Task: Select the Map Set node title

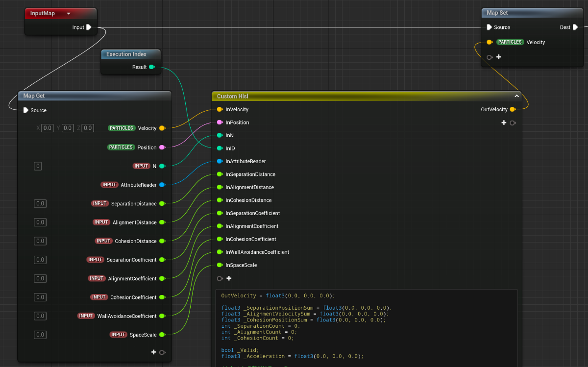Action: (497, 13)
